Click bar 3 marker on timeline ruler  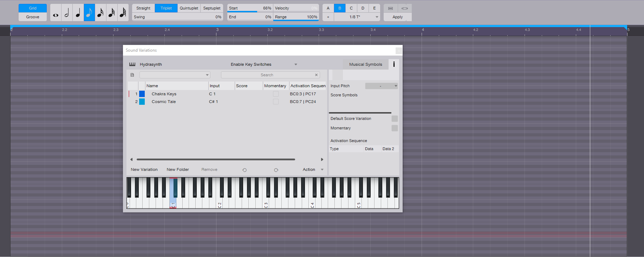[217, 30]
